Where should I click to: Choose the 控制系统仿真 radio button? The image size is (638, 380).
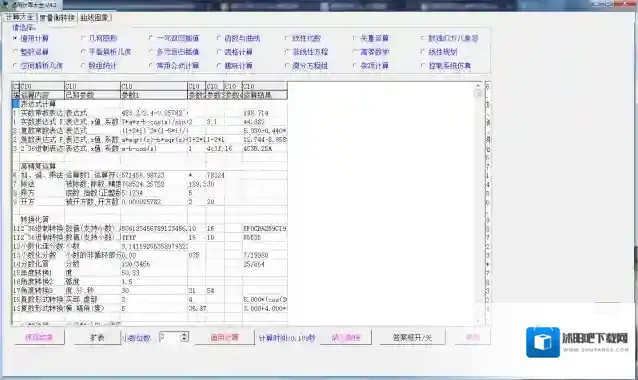[446, 65]
